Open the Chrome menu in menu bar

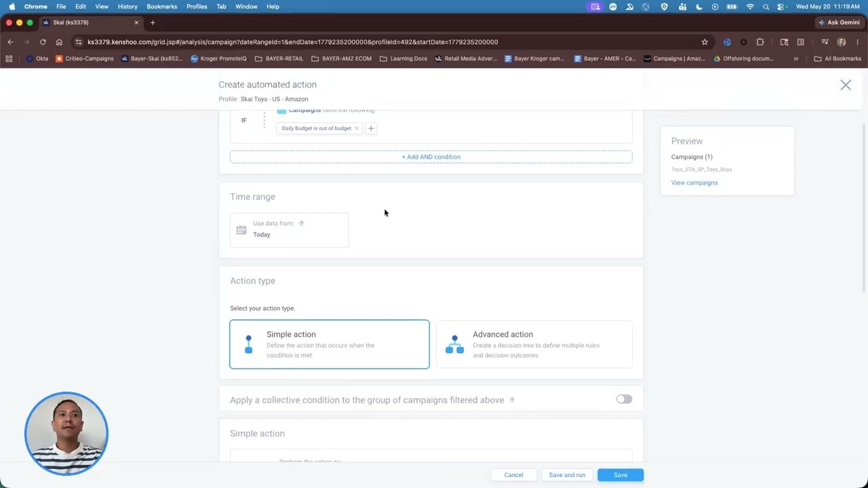point(36,6)
